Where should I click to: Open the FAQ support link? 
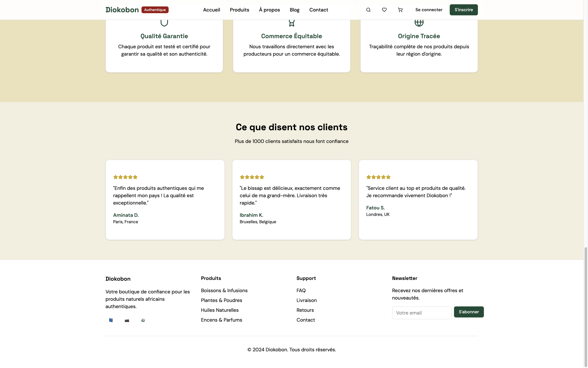[x=301, y=290]
